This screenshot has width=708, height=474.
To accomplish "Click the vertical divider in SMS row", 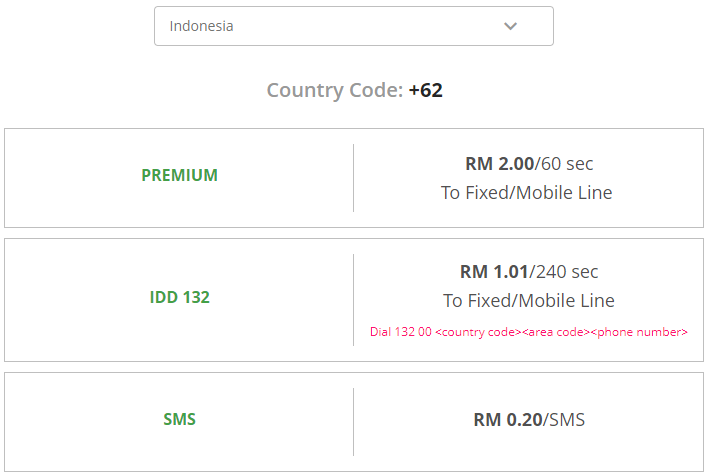I will 353,421.
